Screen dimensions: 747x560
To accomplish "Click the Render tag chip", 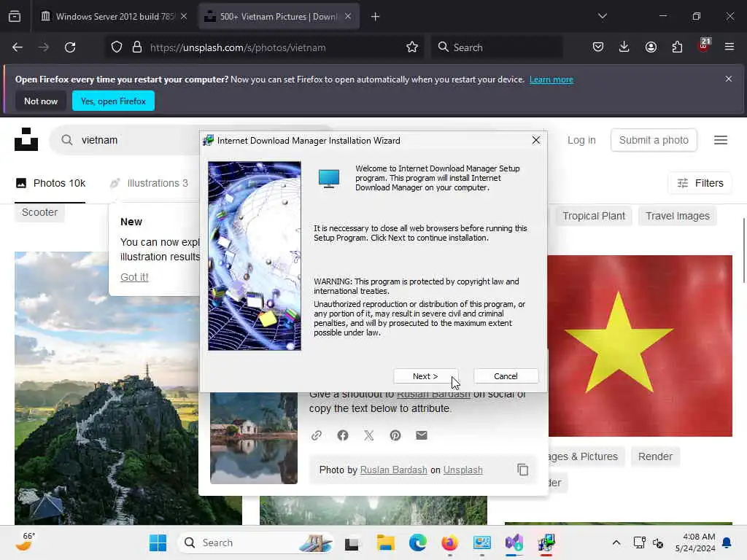I will [655, 456].
